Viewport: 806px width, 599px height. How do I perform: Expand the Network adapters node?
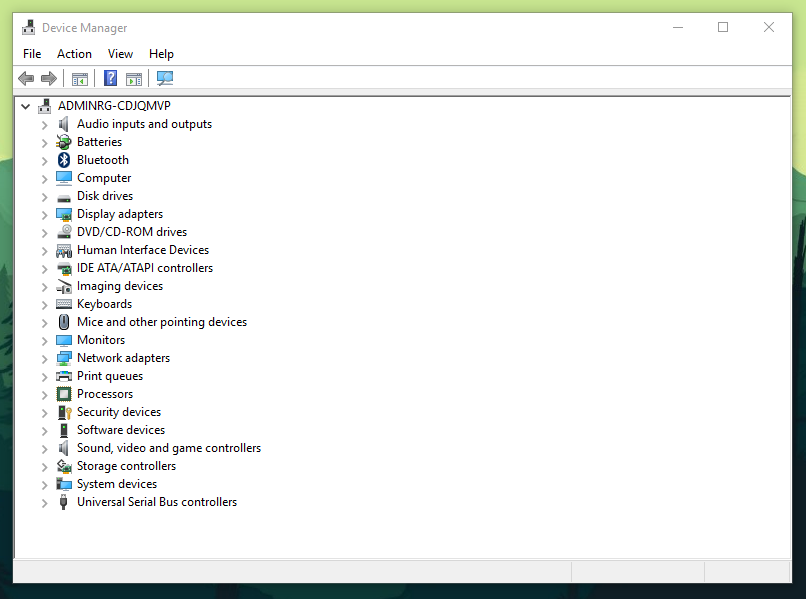pos(45,359)
